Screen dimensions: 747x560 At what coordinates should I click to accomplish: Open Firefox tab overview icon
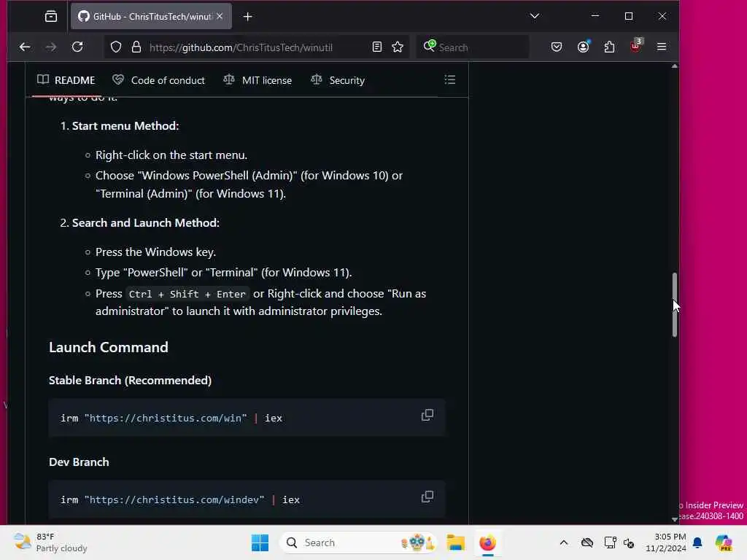pos(51,17)
